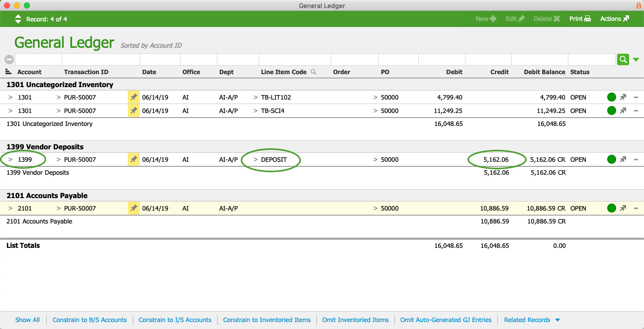Open detail arrow icon in 2101 row
Screen dimensions: 644x329
point(623,208)
